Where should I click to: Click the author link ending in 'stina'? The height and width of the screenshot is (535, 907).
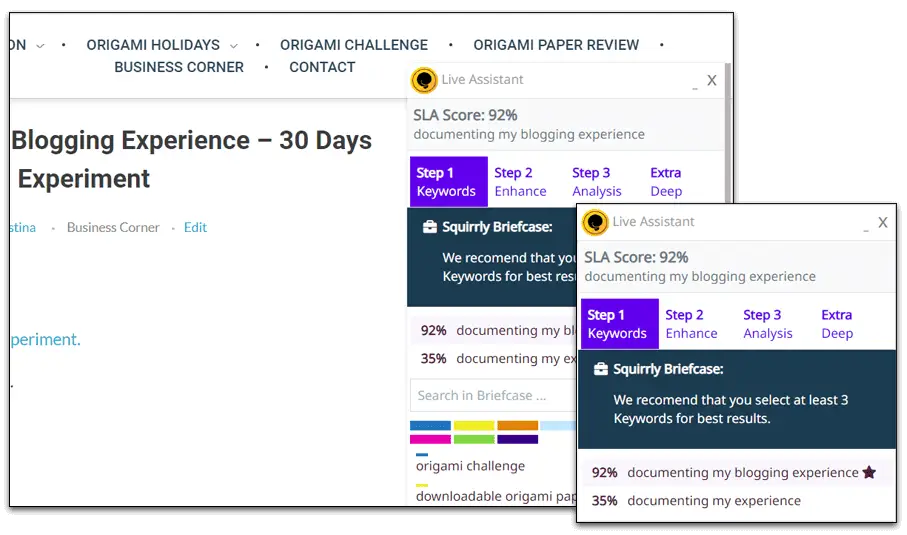(23, 227)
